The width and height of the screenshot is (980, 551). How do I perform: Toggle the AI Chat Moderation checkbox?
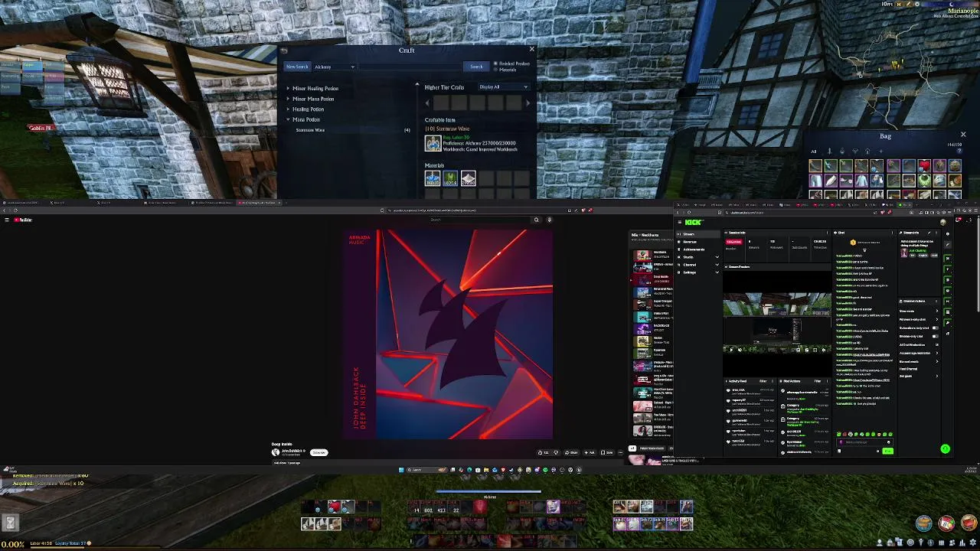point(936,344)
